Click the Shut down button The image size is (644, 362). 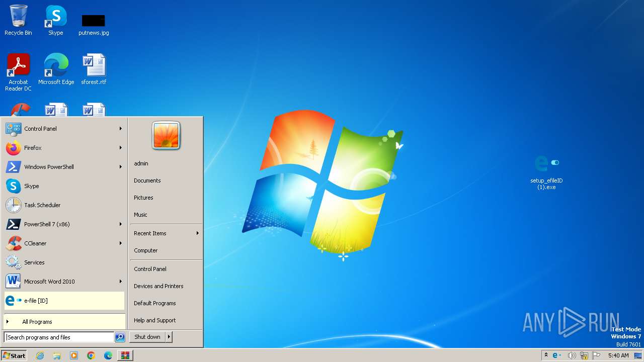tap(147, 337)
